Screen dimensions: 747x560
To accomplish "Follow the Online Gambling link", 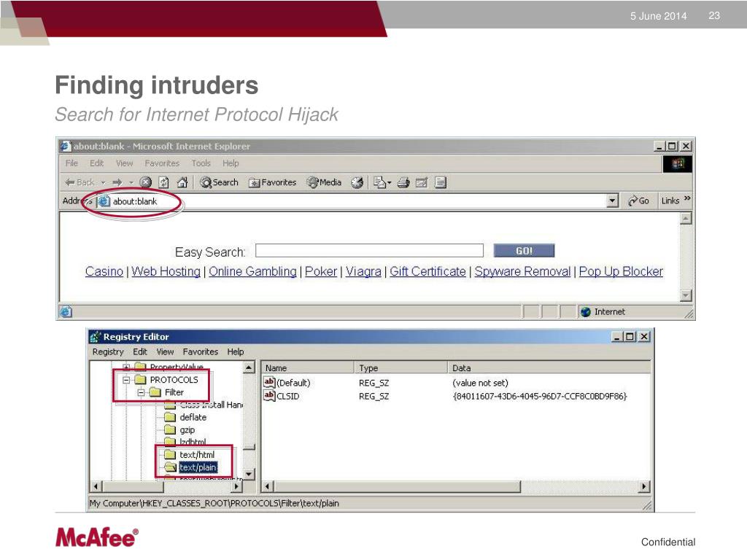I will (252, 271).
